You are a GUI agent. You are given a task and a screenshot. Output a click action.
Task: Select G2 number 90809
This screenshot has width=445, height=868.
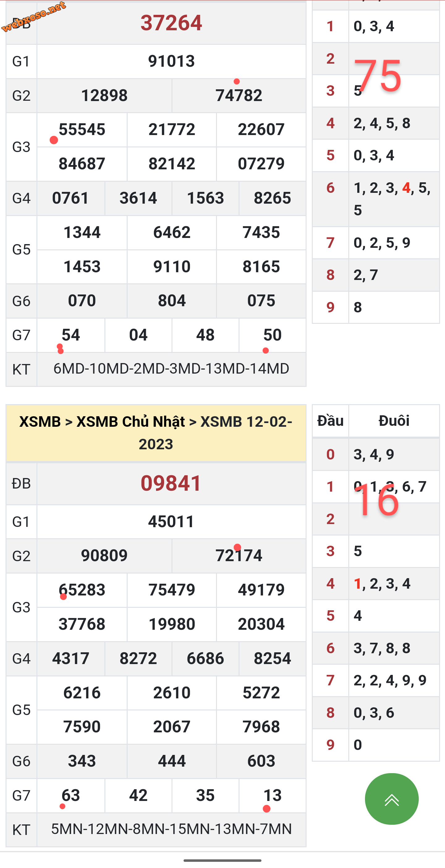(x=104, y=556)
